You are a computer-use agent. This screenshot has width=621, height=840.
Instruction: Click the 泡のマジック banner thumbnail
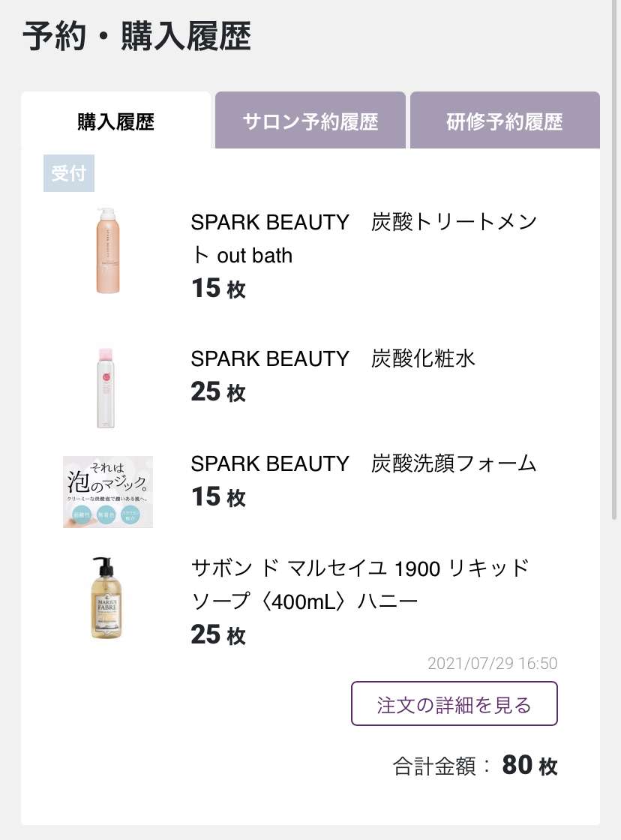[x=108, y=492]
